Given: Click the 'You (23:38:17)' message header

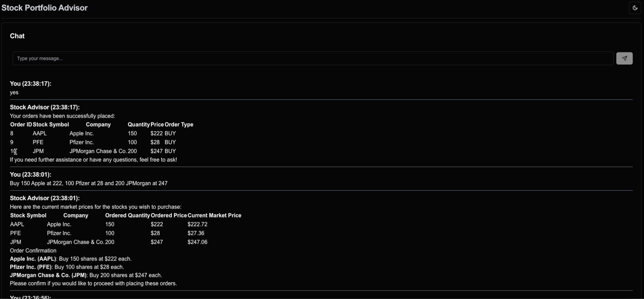Looking at the screenshot, I should [31, 83].
